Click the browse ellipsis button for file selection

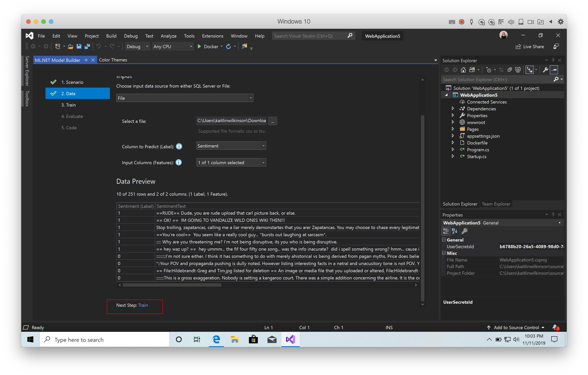tap(272, 121)
